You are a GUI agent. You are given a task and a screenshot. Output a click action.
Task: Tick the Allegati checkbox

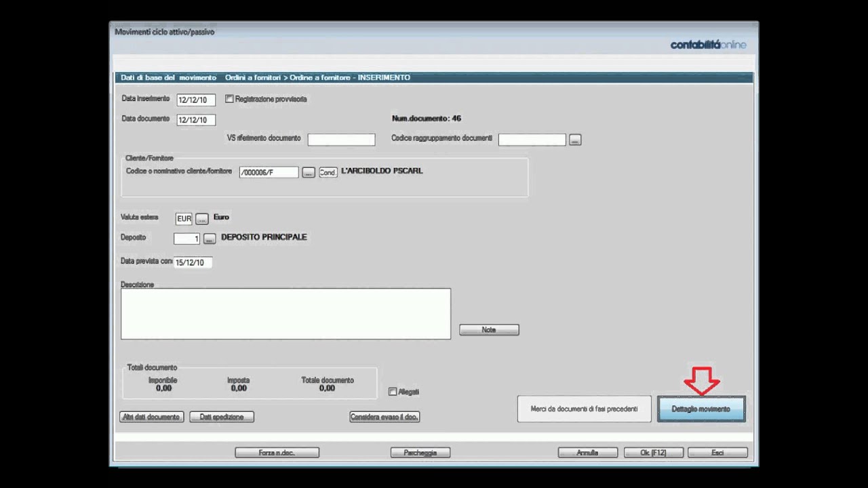tap(393, 392)
